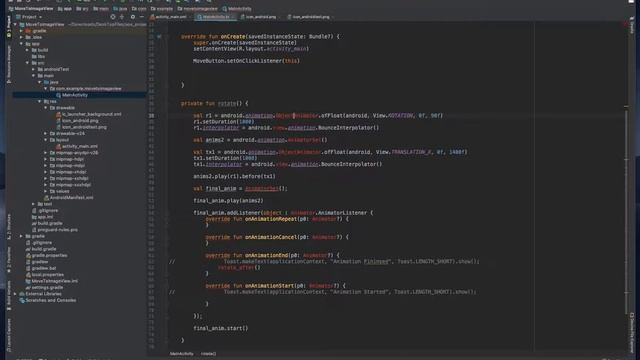Click the java folder icon in project tree

pos(46,82)
